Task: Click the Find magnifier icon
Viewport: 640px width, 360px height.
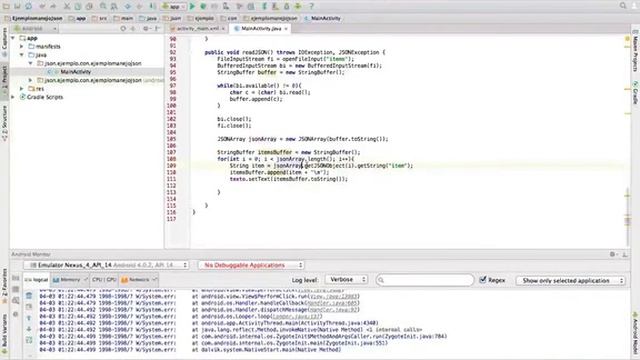Action: (103, 6)
